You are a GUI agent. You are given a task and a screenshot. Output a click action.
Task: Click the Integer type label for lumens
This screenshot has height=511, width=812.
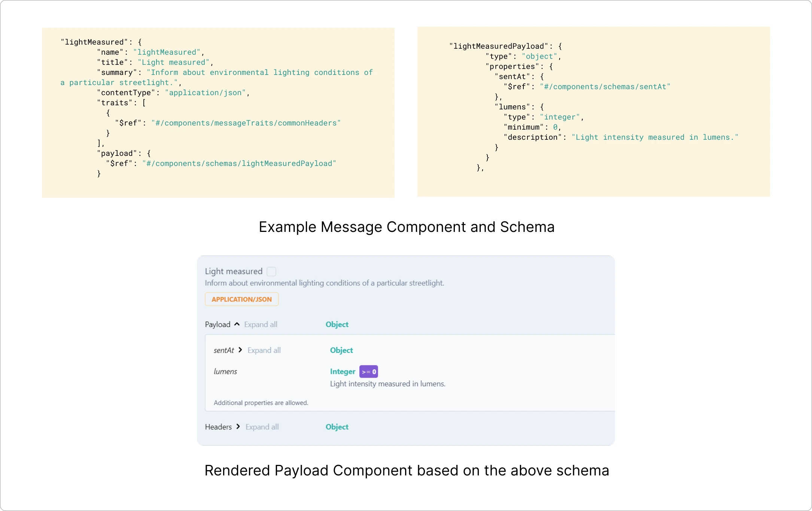coord(343,372)
